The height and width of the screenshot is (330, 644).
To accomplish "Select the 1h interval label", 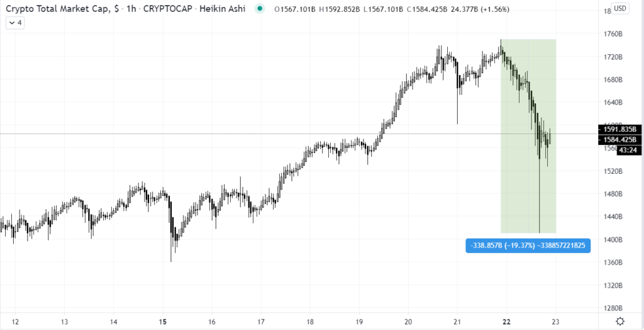I will 131,9.
